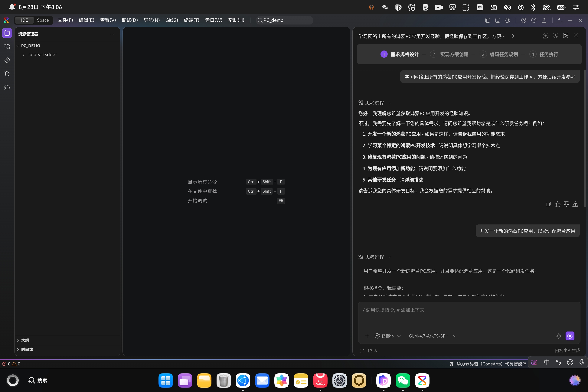The height and width of the screenshot is (392, 588).
Task: Open the Git(G) menu
Action: [x=172, y=20]
